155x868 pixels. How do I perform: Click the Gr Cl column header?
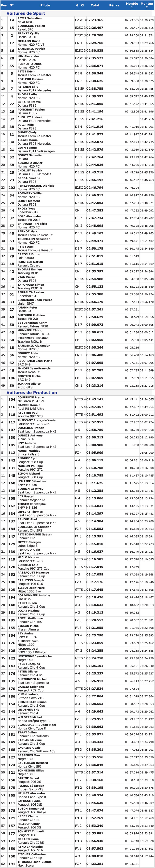click(x=80, y=5)
